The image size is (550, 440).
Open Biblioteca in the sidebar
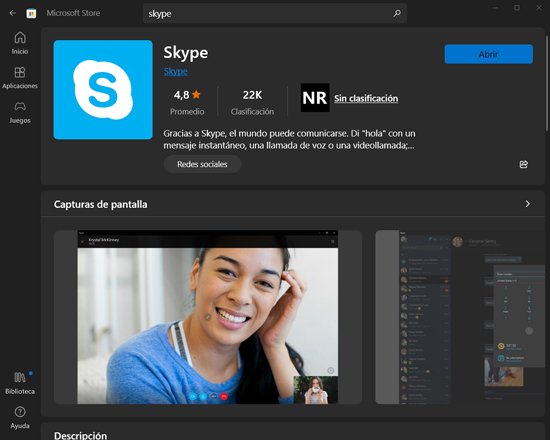(20, 383)
